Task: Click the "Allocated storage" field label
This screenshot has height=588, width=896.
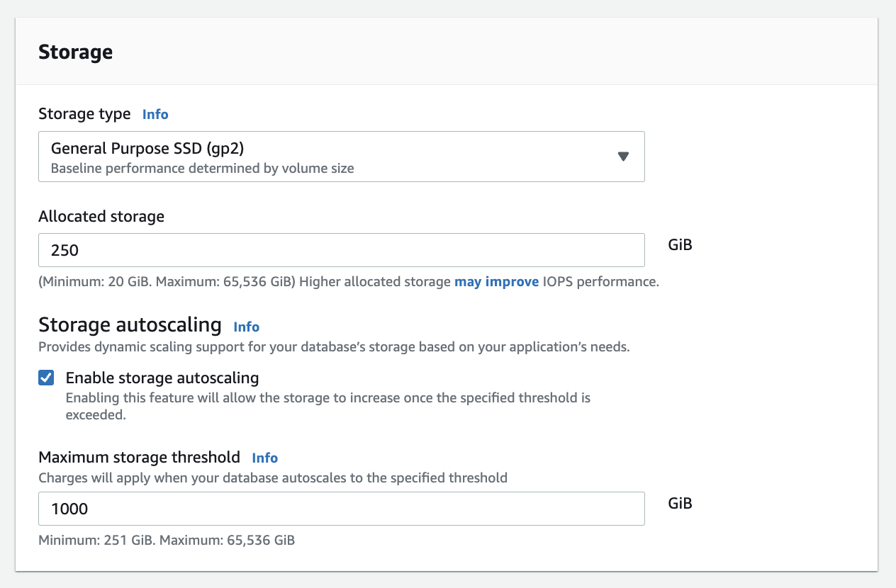Action: click(101, 217)
